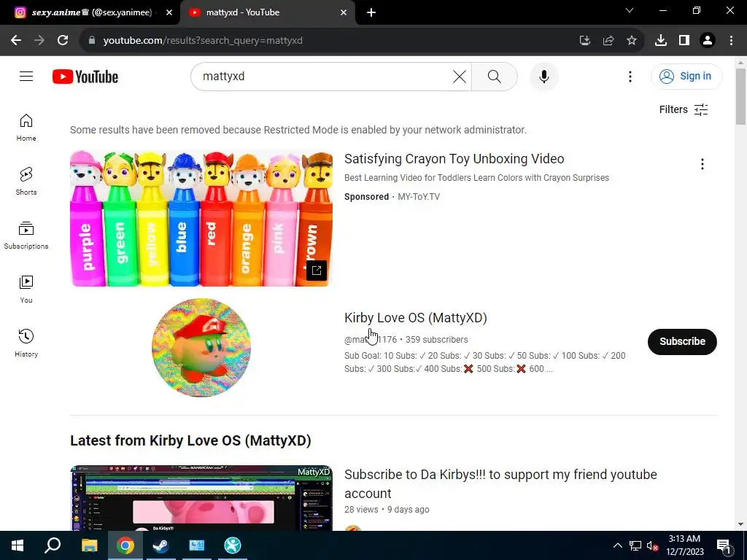Viewport: 747px width, 560px height.
Task: Subscribe to Kirby Love OS channel
Action: (682, 341)
